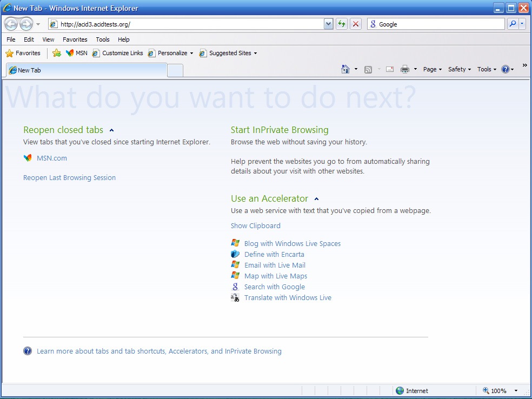Click the Live Mail flag icon
The width and height of the screenshot is (532, 399).
pyautogui.click(x=235, y=264)
